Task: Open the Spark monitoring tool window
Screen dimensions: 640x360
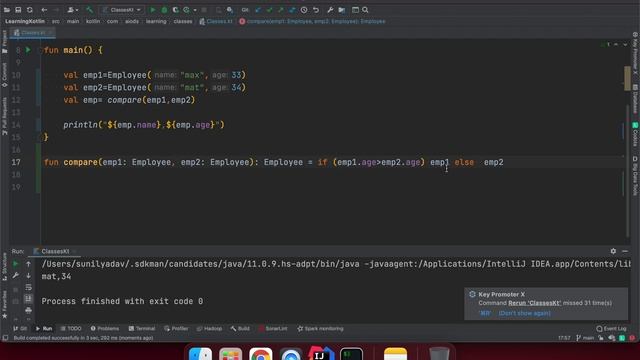Action: (320, 329)
